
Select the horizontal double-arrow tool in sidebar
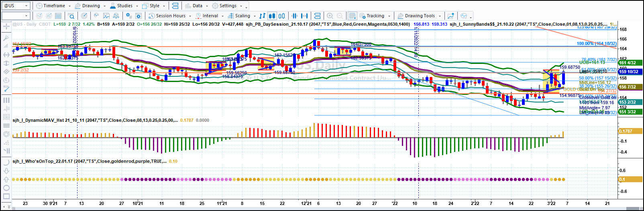6,54
